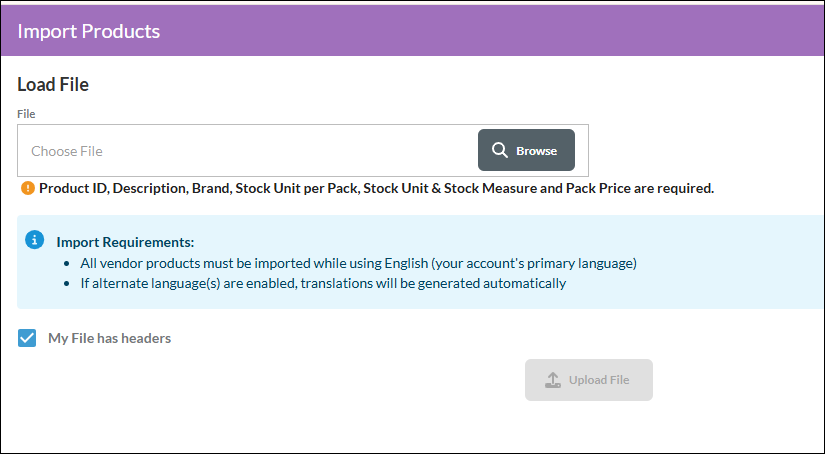825x454 pixels.
Task: Click the purple header bar background
Action: pos(474,31)
